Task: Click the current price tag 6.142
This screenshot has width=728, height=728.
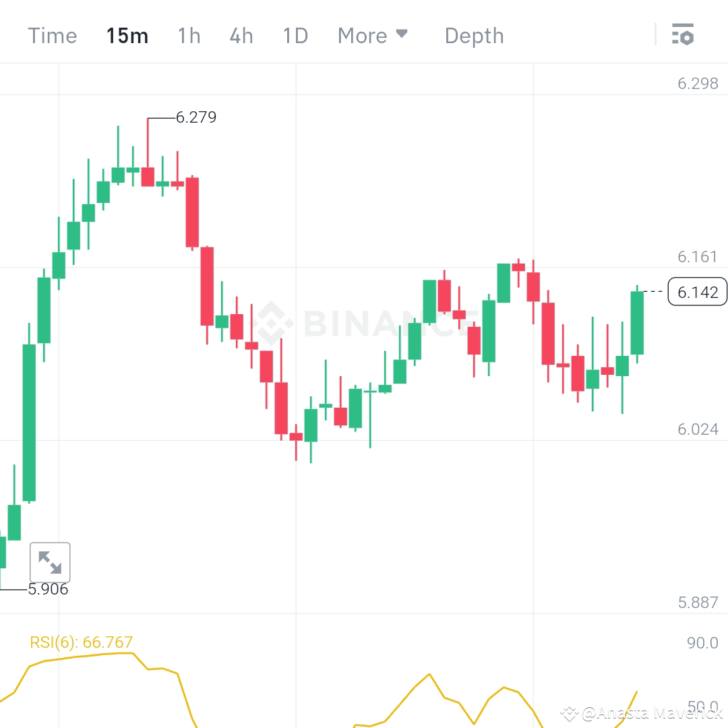Action: [698, 292]
